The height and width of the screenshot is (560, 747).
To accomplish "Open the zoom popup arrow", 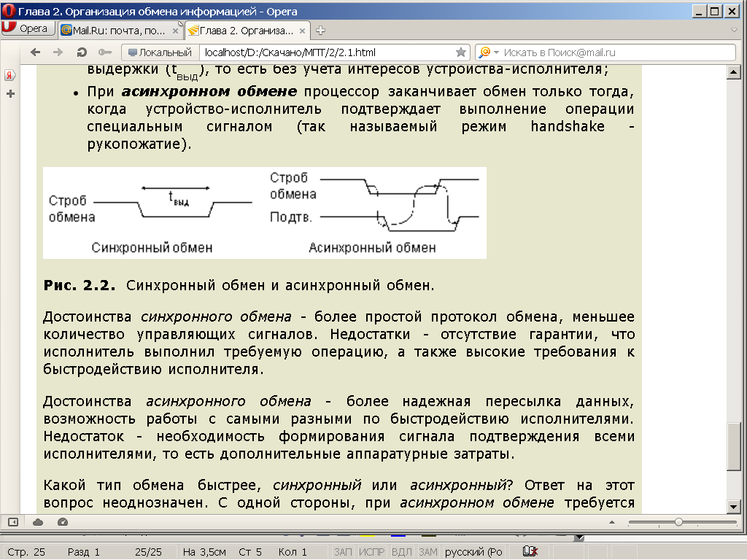I will pyautogui.click(x=612, y=522).
